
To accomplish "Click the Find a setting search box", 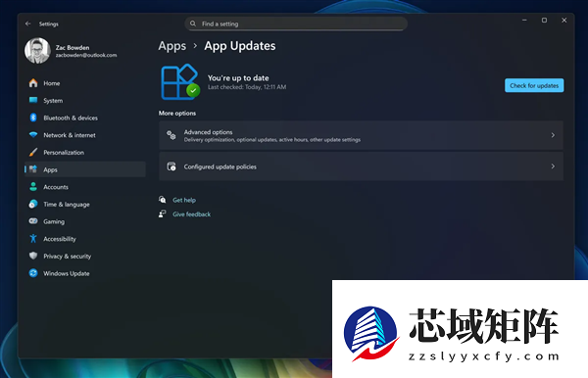I will (x=296, y=24).
